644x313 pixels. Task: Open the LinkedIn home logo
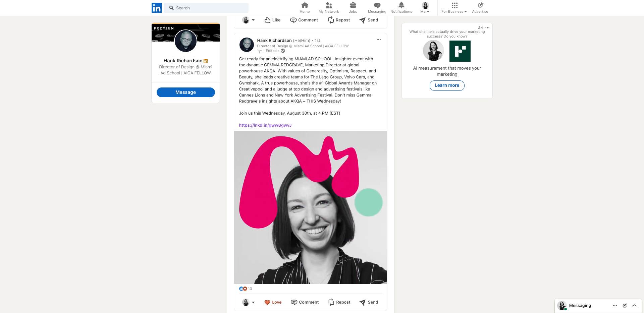coord(157,8)
